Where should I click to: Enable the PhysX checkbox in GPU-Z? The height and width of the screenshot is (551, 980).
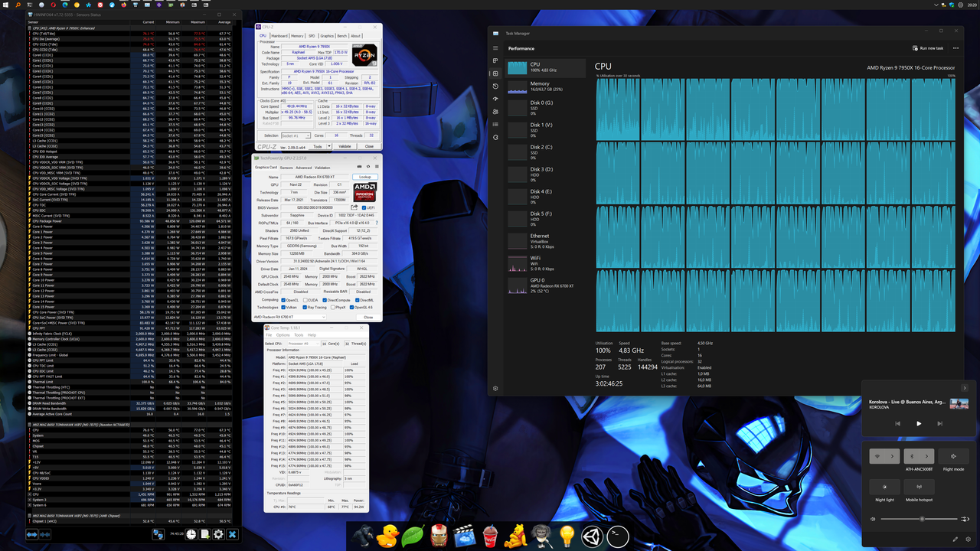pos(333,307)
